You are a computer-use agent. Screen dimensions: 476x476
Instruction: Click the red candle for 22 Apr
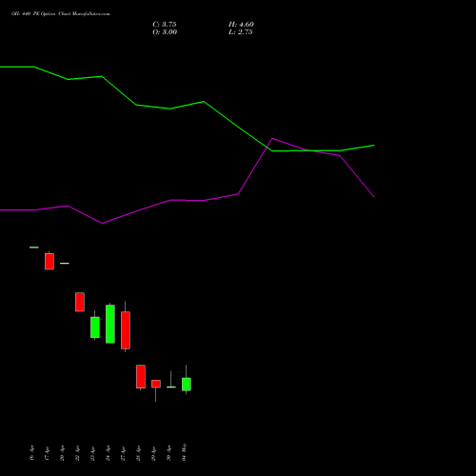pyautogui.click(x=80, y=302)
